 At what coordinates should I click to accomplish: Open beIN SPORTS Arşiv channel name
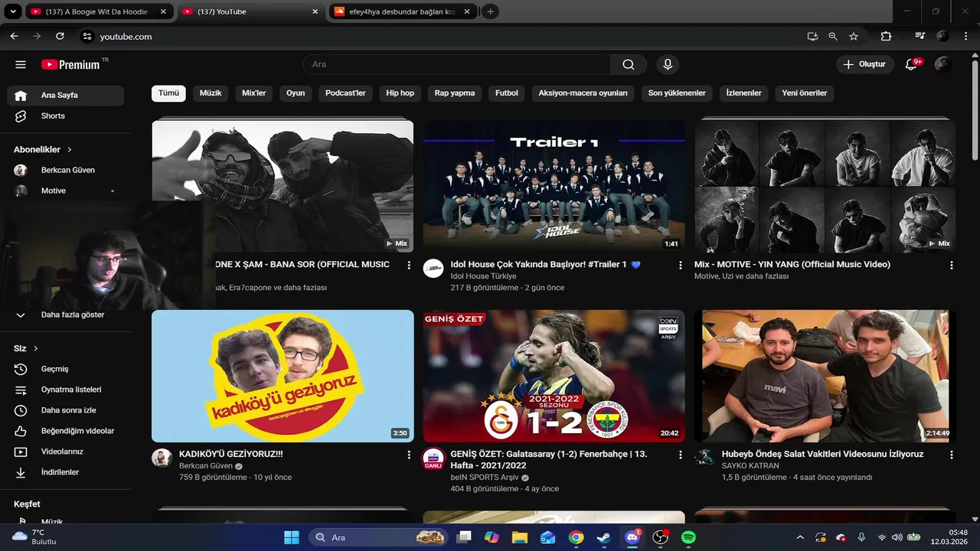484,478
